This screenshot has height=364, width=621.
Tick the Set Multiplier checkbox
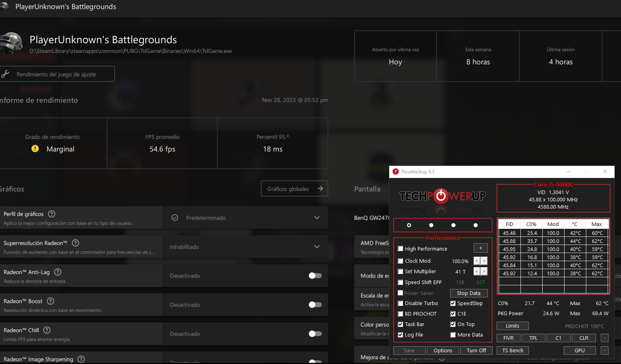click(401, 271)
